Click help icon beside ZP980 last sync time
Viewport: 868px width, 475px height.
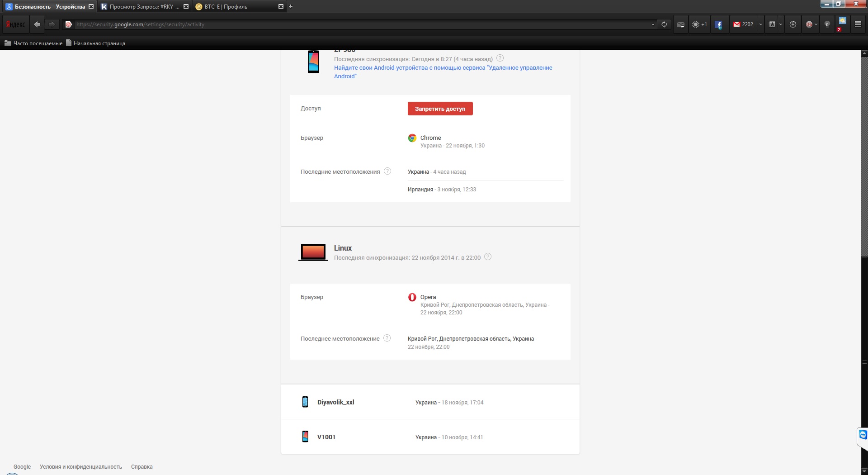[x=500, y=58]
